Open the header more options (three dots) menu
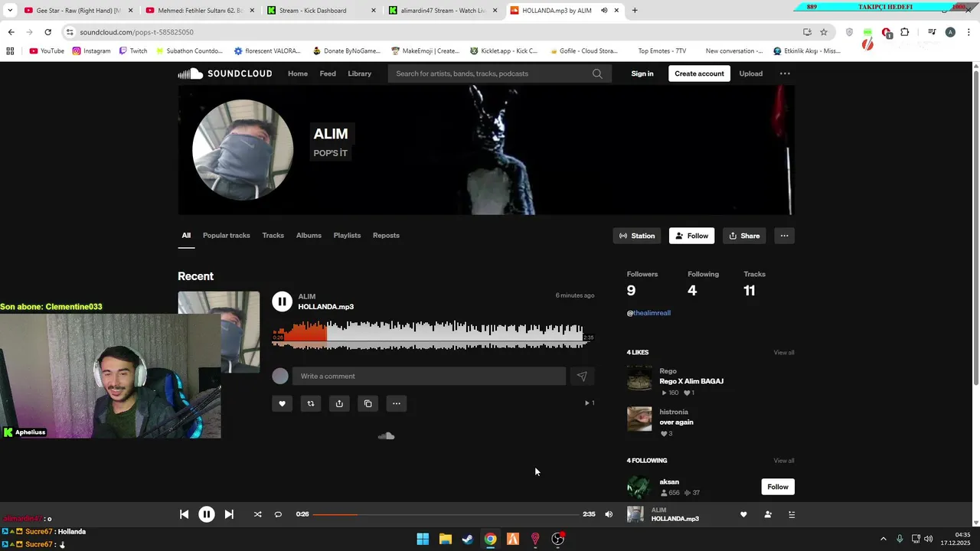Viewport: 980px width, 551px height. click(785, 73)
